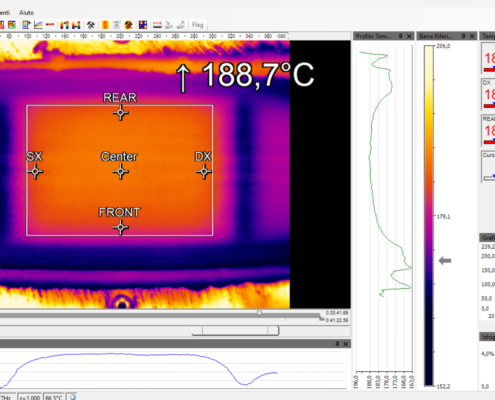Click the Flag toolbar button
The width and height of the screenshot is (495, 400).
point(197,25)
